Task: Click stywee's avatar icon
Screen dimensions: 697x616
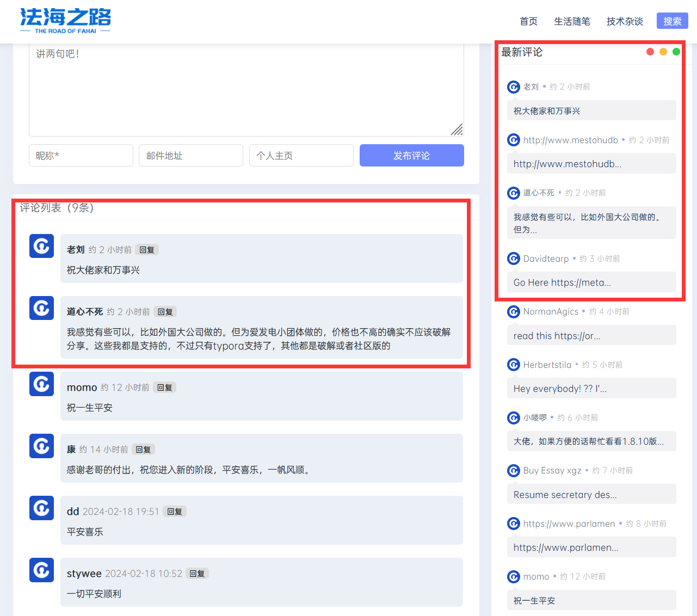Action: tap(41, 570)
